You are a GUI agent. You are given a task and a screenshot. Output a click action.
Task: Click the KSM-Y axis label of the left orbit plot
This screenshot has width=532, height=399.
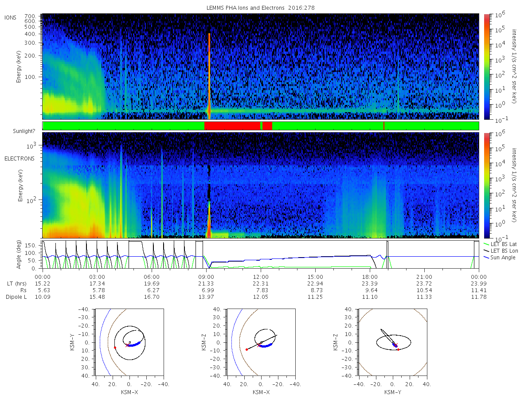(72, 342)
